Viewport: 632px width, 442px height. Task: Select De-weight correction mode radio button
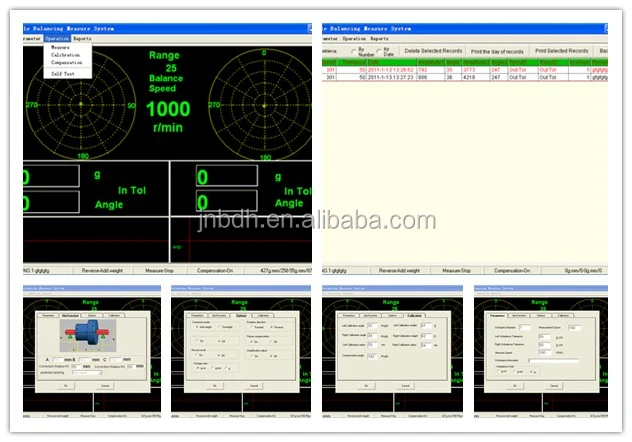[220, 327]
